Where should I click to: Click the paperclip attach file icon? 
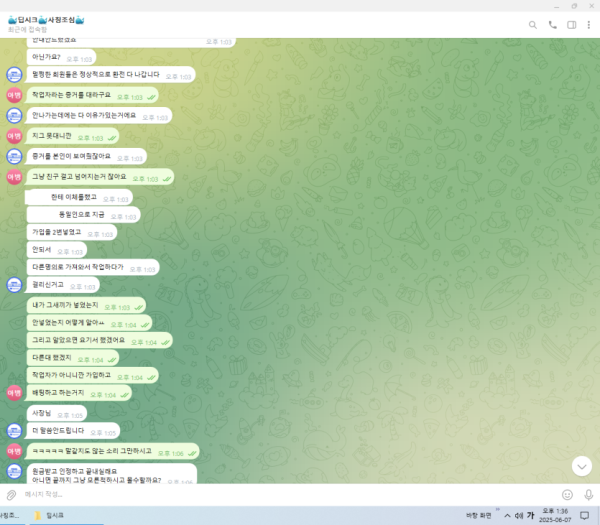pyautogui.click(x=11, y=495)
